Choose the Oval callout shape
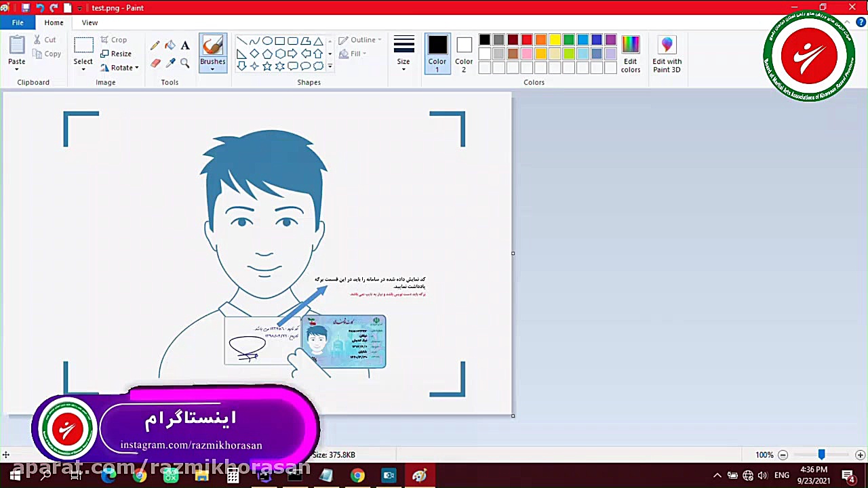Viewport: 868px width, 488px height. pyautogui.click(x=306, y=66)
